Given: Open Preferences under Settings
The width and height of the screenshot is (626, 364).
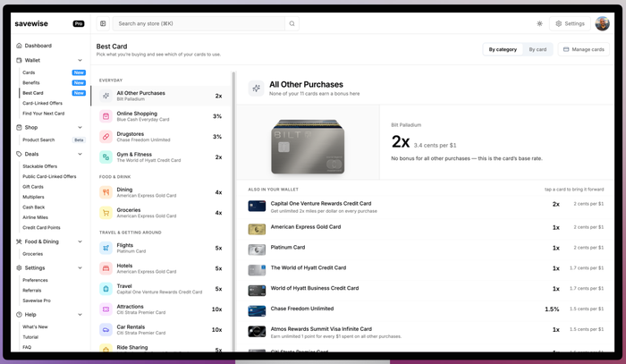Looking at the screenshot, I should [x=35, y=280].
